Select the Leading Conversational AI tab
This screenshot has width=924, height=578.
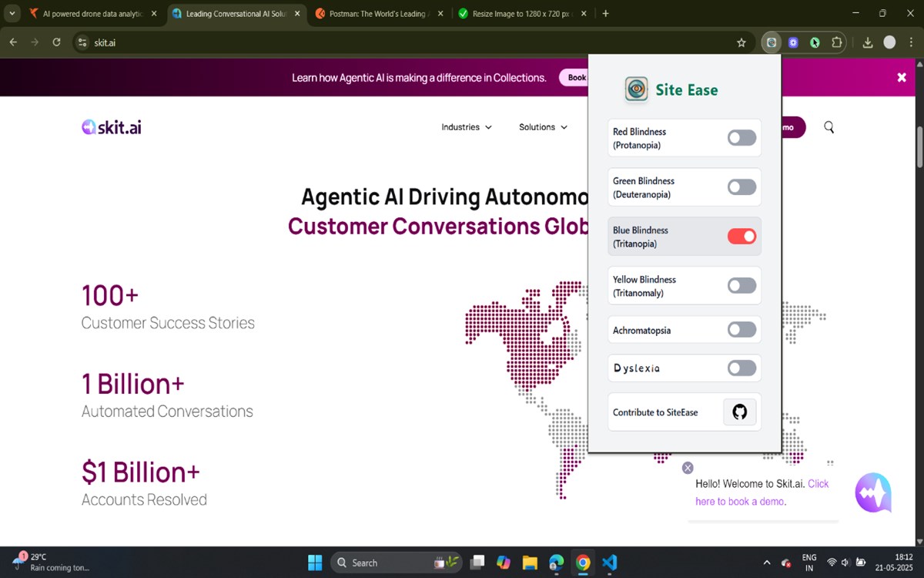tap(236, 14)
